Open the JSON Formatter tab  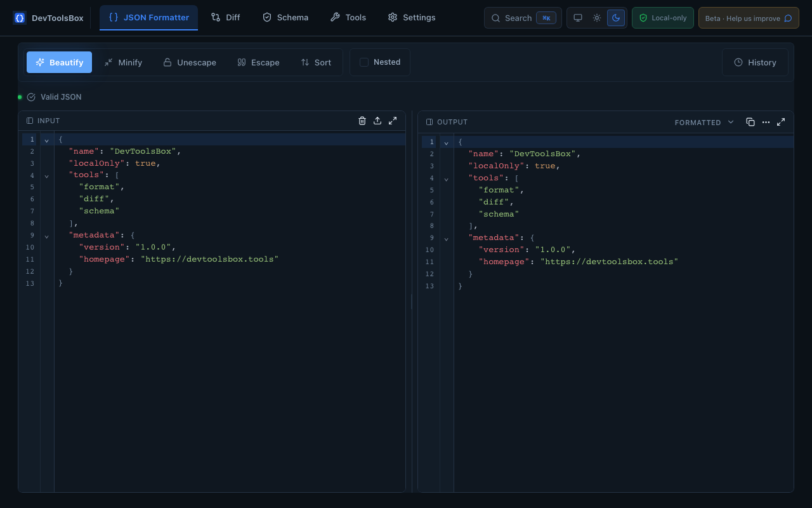(x=148, y=18)
